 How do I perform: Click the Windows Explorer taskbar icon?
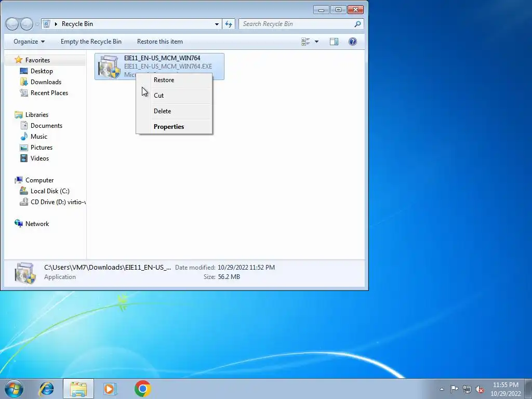78,389
